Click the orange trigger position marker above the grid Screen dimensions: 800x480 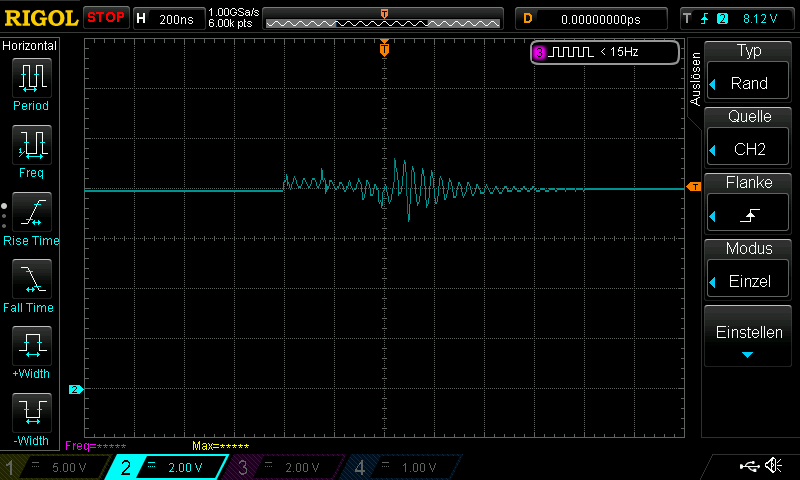point(384,49)
